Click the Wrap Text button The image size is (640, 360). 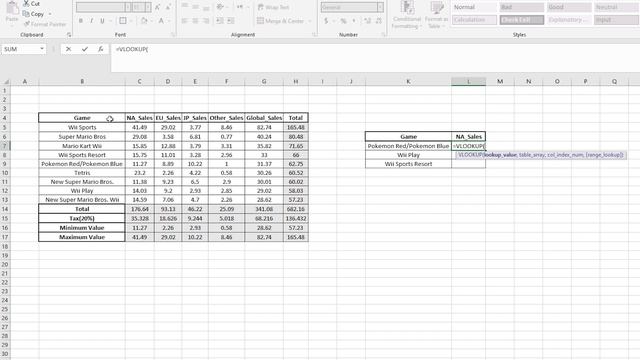(273, 7)
